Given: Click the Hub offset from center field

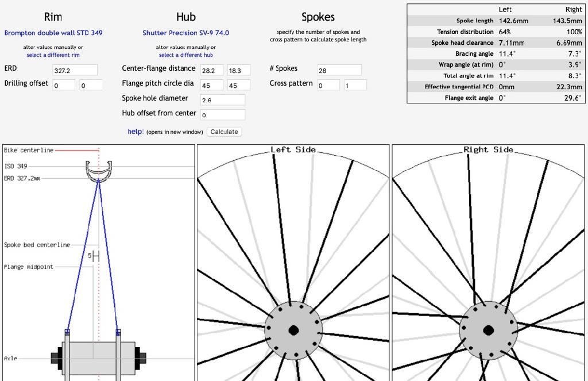Looking at the screenshot, I should (222, 115).
